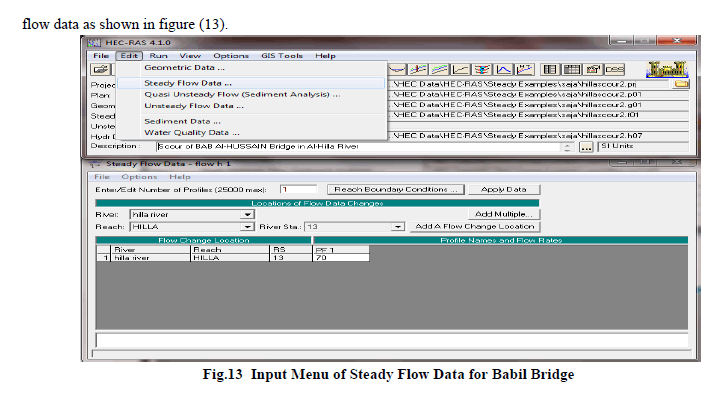Screen dimensions: 720x410
Task: Select Steady Flow Data from the Edit menu
Action: pyautogui.click(x=188, y=82)
